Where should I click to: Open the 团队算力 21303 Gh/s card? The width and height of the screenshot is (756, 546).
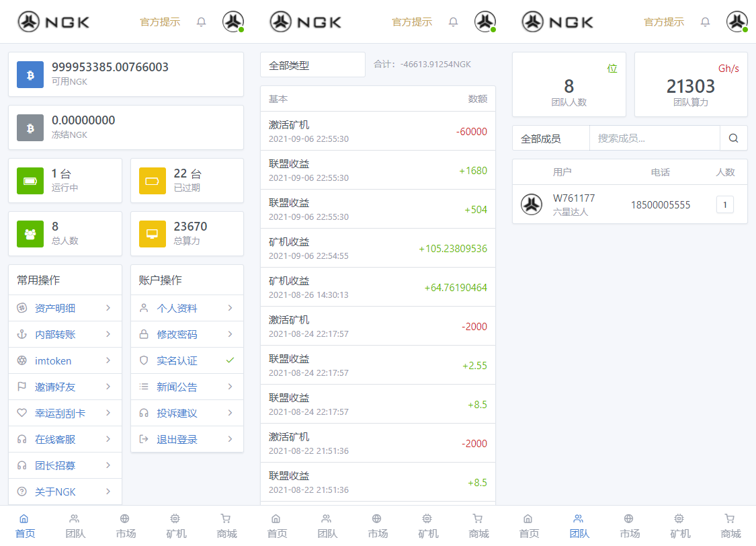point(691,85)
